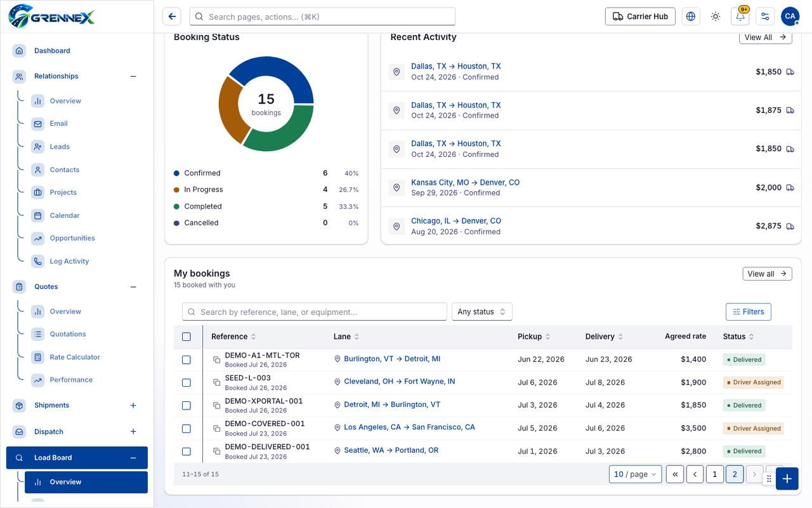Screen dimensions: 812x508
Task: Open the CA user avatar menu
Action: (790, 17)
